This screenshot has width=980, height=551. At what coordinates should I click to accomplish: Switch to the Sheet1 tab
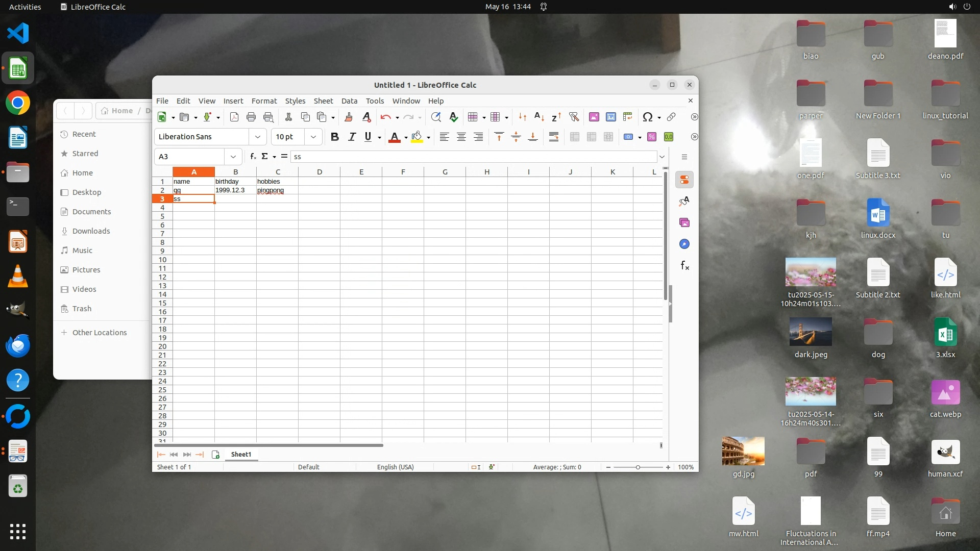click(241, 455)
